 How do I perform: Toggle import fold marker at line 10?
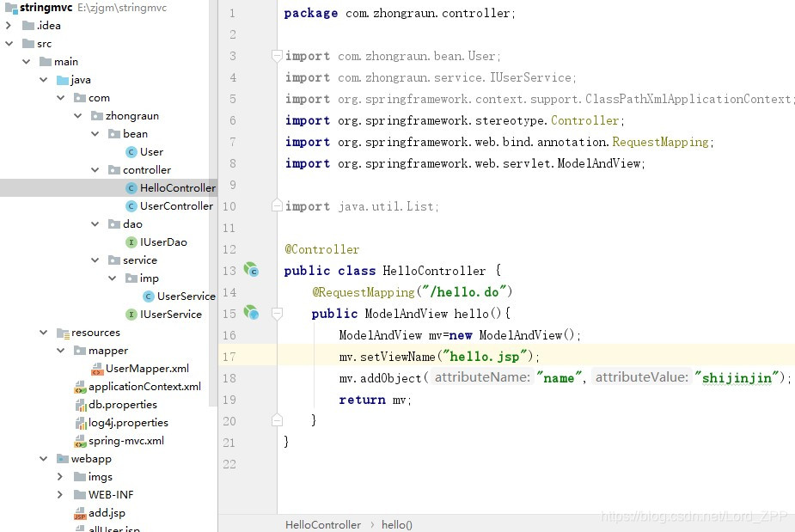click(277, 205)
